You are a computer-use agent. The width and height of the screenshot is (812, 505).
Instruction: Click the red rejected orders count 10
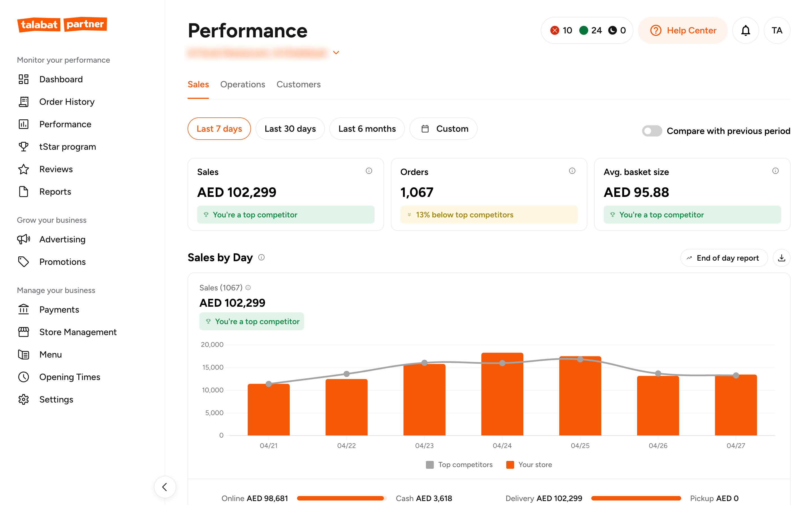[561, 30]
